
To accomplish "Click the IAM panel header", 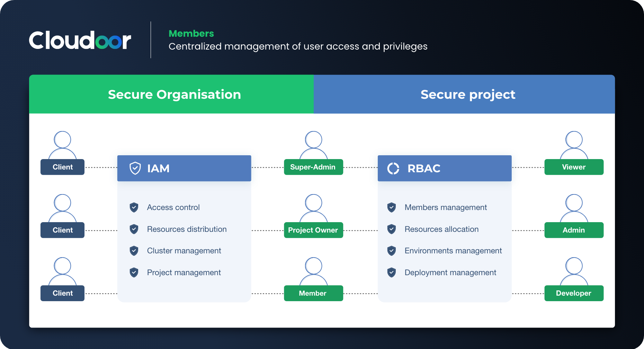I will [184, 168].
